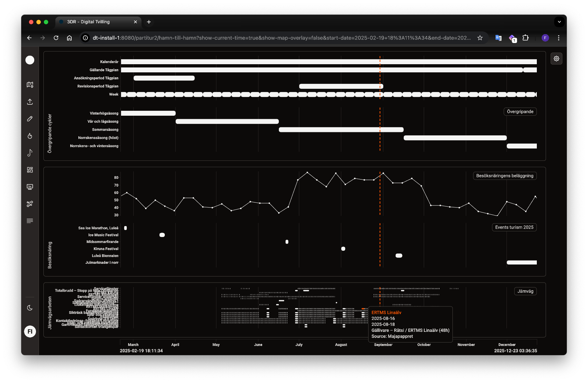Viewport: 588px width, 383px height.
Task: Toggle dark mode with the moon icon
Action: (30, 308)
